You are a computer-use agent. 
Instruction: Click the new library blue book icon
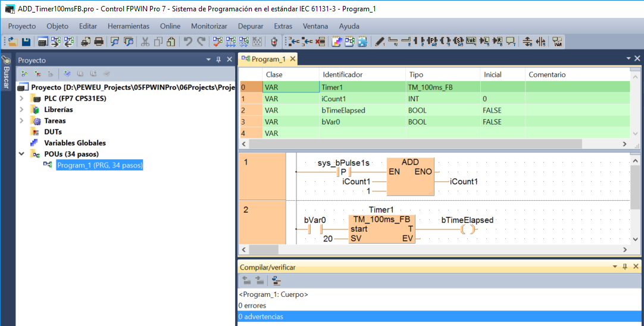pos(67,73)
